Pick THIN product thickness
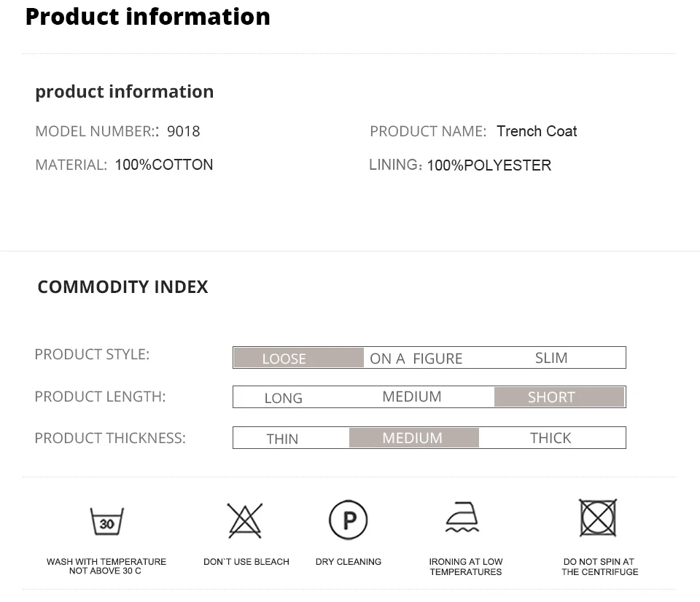Viewport: 700px width, 602px height. pyautogui.click(x=282, y=439)
